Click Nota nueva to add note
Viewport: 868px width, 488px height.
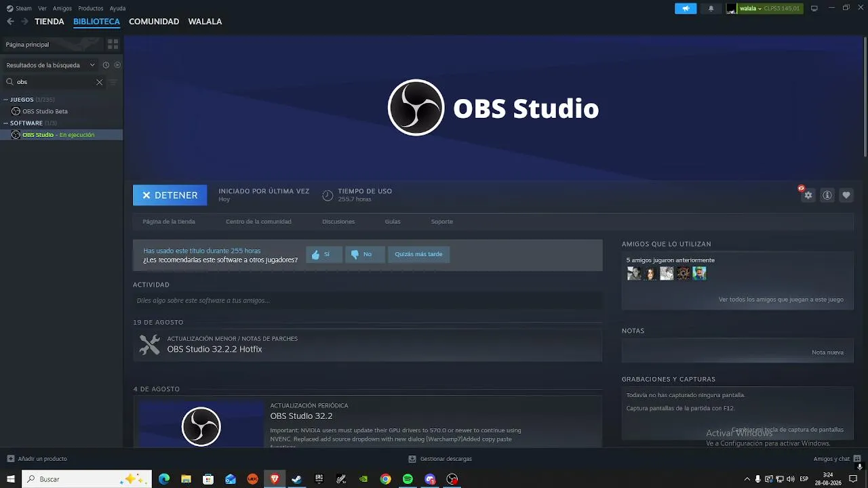(827, 352)
